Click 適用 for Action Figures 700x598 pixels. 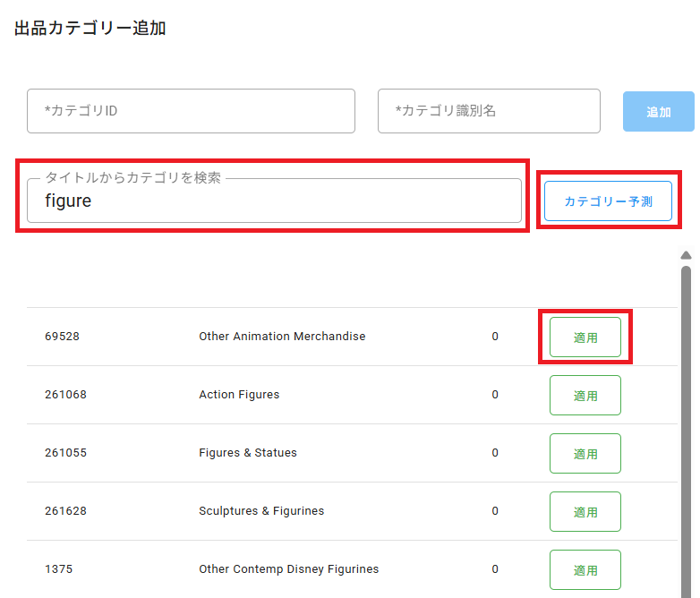[x=585, y=396]
